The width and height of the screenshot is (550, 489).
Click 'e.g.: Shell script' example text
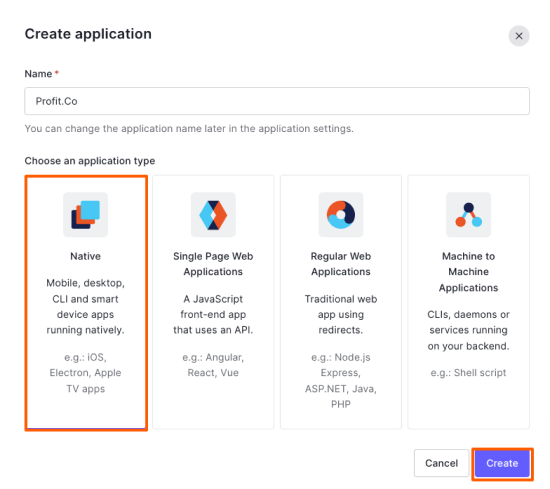[x=468, y=373]
